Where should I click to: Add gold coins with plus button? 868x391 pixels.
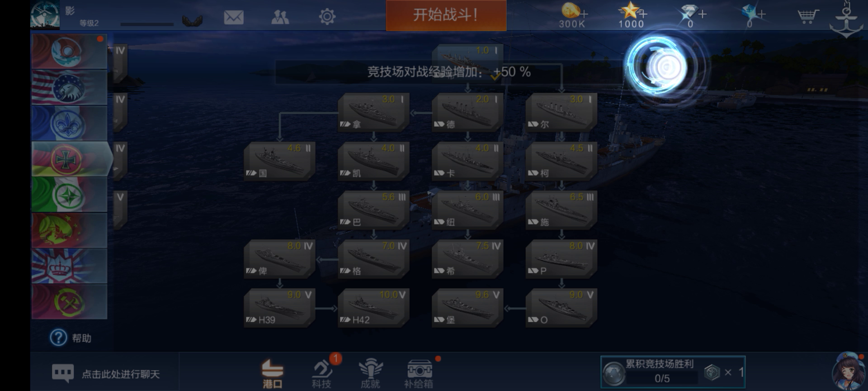(x=585, y=14)
